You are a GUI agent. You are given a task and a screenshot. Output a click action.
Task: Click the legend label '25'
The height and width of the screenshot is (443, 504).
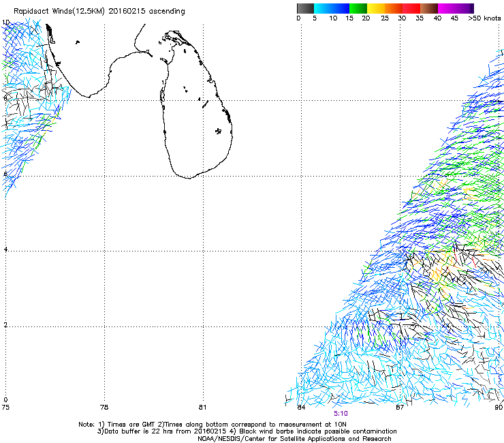point(385,18)
